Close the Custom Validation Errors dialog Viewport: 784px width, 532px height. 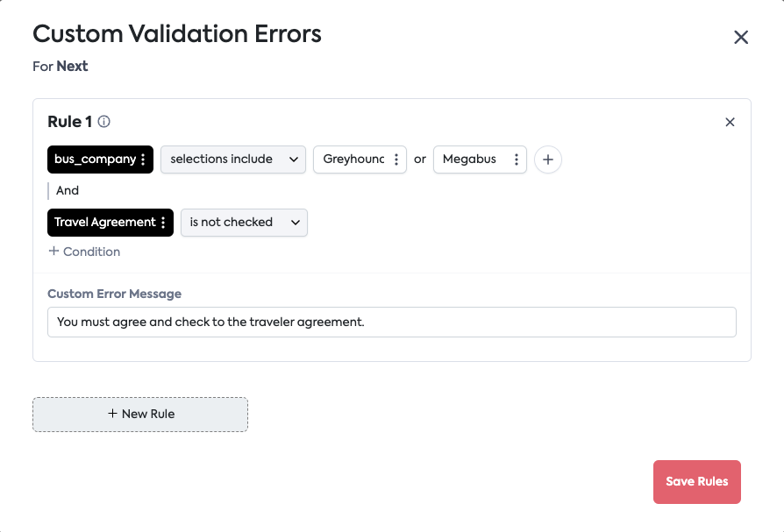(x=741, y=37)
